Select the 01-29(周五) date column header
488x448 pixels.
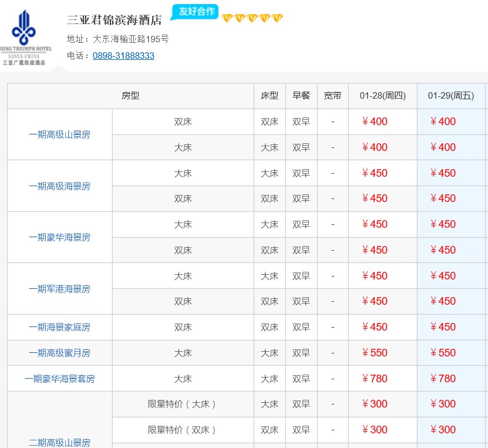tap(451, 96)
